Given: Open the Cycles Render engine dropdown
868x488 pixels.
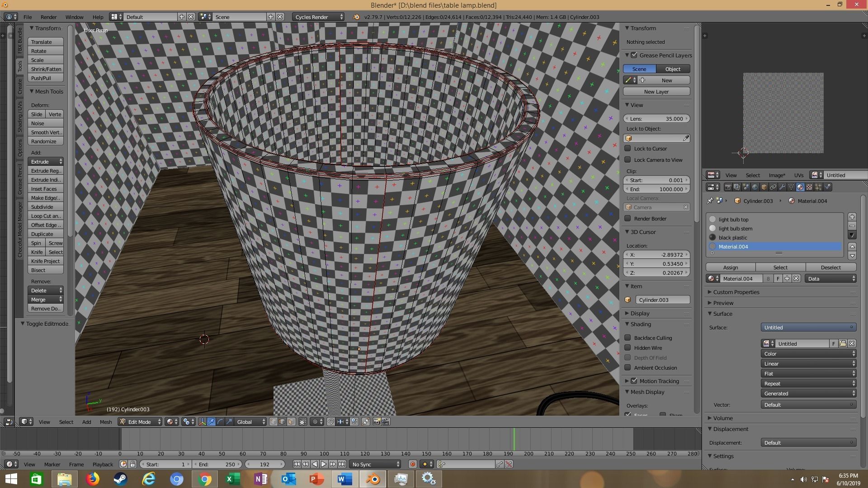Looking at the screenshot, I should (x=318, y=17).
